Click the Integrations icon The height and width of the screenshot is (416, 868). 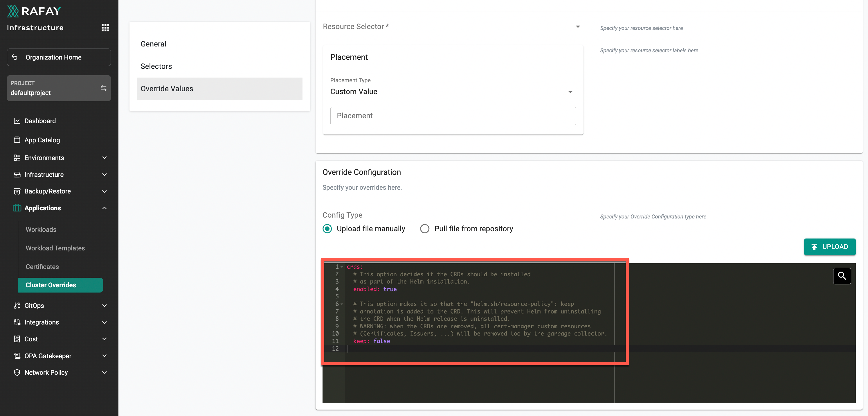(17, 322)
